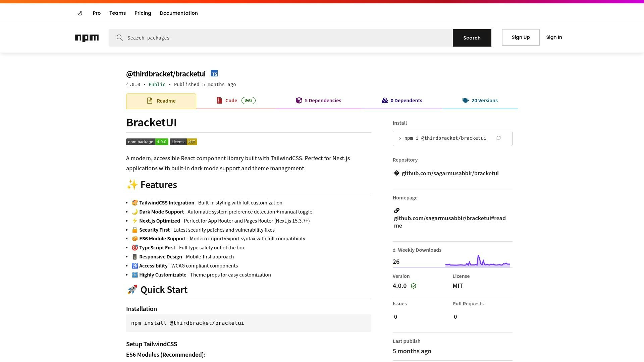Click the weekly downloads arrow icon
Image resolution: width=644 pixels, height=362 pixels.
pos(394,250)
